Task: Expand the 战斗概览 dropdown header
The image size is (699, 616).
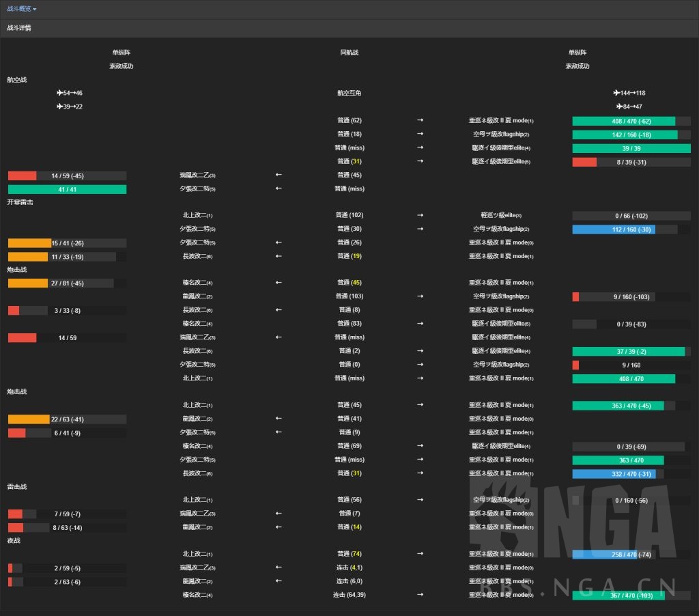Action: pos(22,9)
